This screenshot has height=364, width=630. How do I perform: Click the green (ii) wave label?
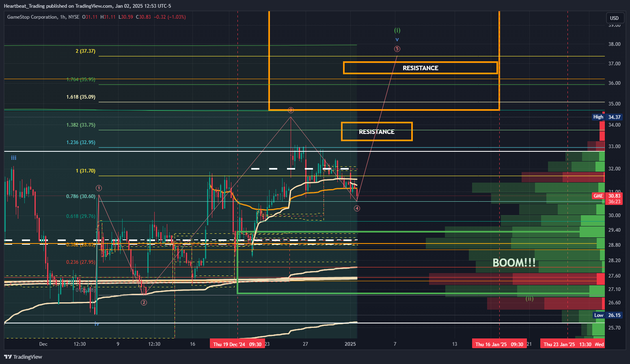(x=530, y=299)
